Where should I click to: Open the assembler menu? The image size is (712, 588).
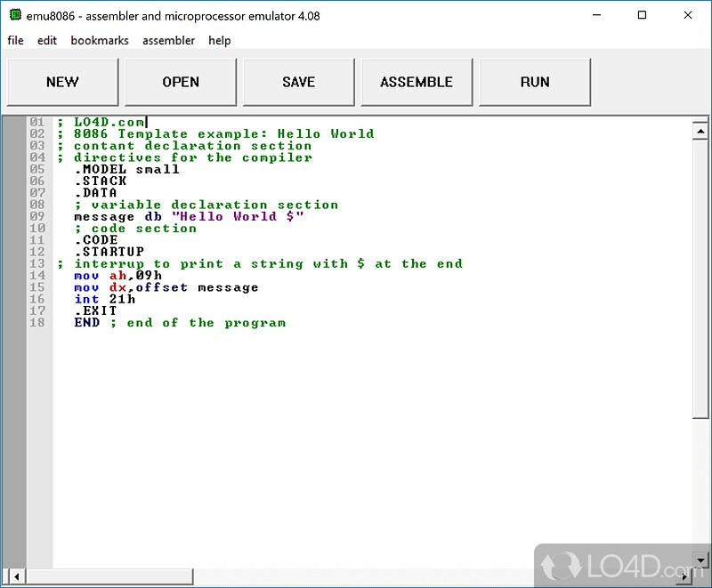pos(168,40)
